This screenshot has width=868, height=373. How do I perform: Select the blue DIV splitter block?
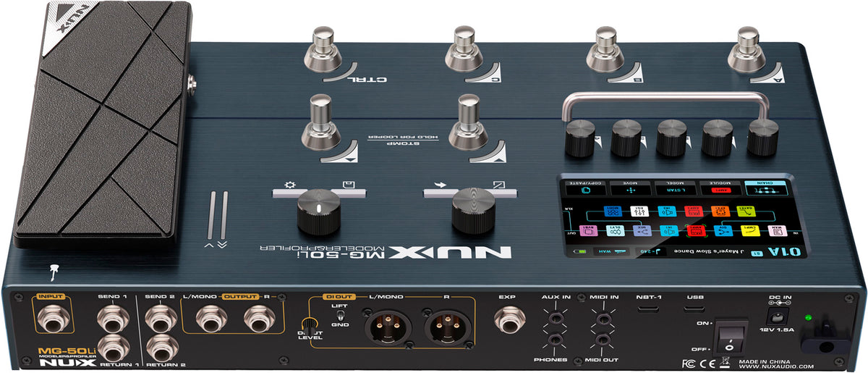(723, 231)
